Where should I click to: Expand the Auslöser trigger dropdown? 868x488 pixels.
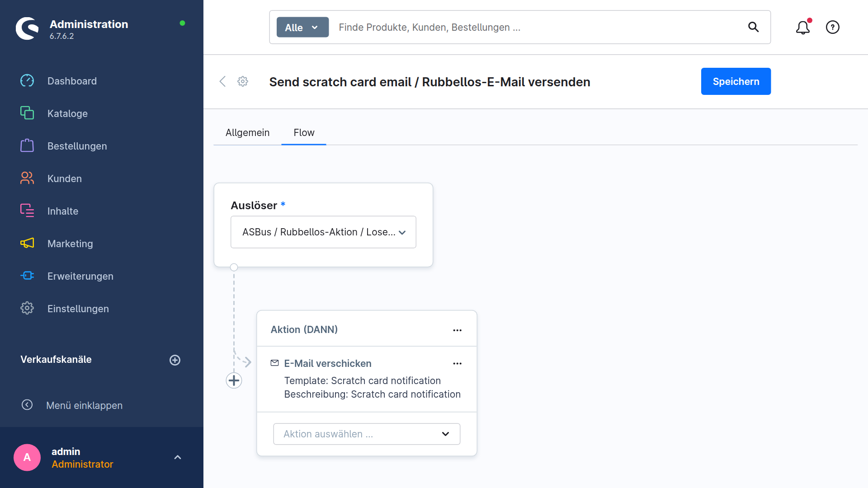[x=323, y=232]
